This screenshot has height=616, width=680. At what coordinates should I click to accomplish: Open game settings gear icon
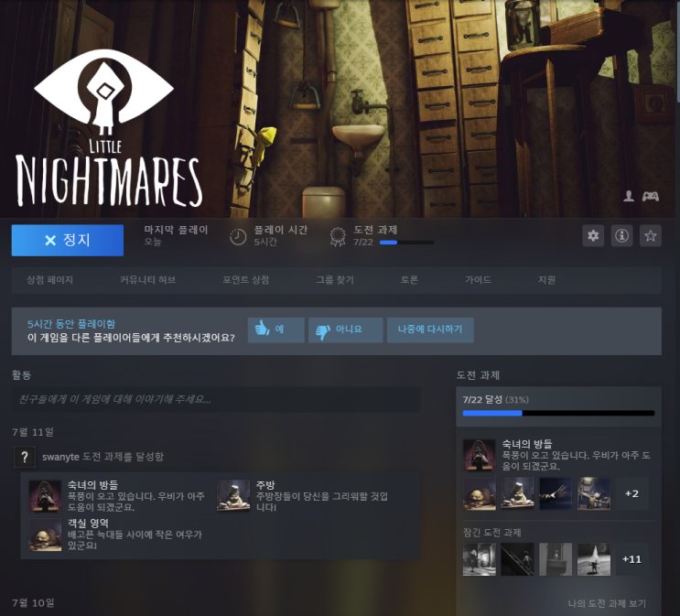[x=593, y=236]
